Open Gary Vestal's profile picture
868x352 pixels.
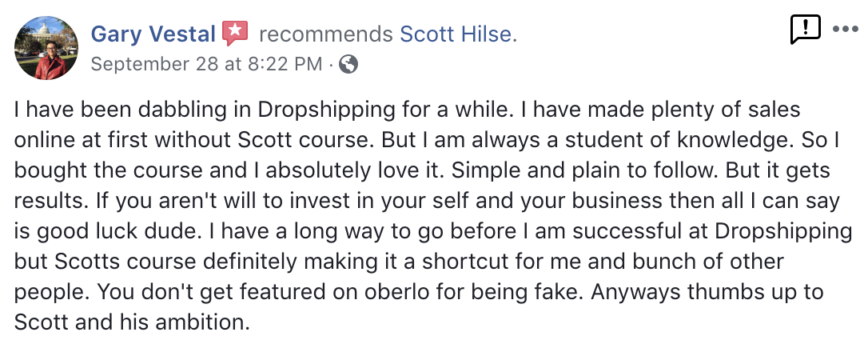click(x=47, y=48)
